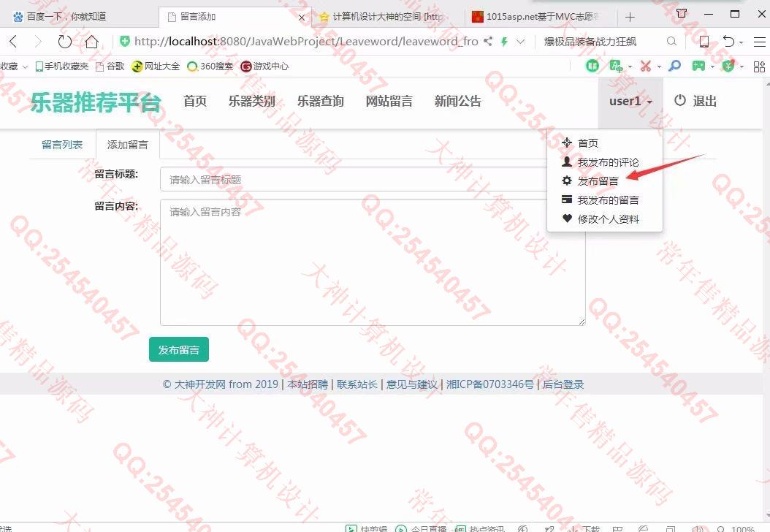The width and height of the screenshot is (770, 532).
Task: Open the 网站留言 navigation item
Action: click(x=389, y=101)
